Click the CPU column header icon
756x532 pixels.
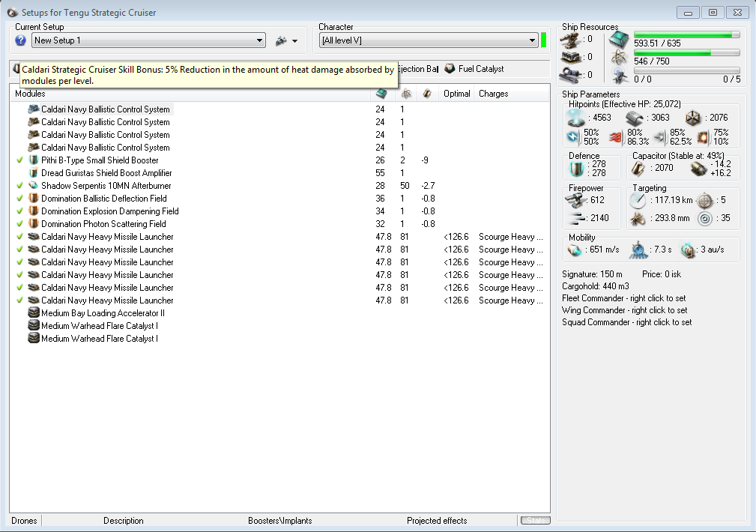[381, 94]
